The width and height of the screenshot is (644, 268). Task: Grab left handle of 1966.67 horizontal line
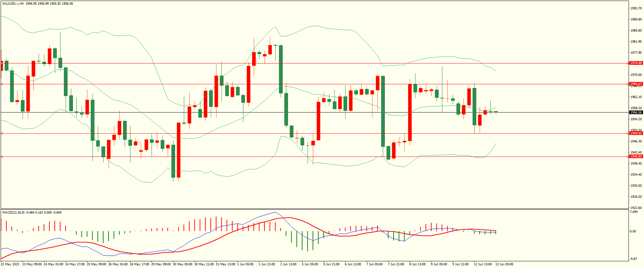pos(2,84)
